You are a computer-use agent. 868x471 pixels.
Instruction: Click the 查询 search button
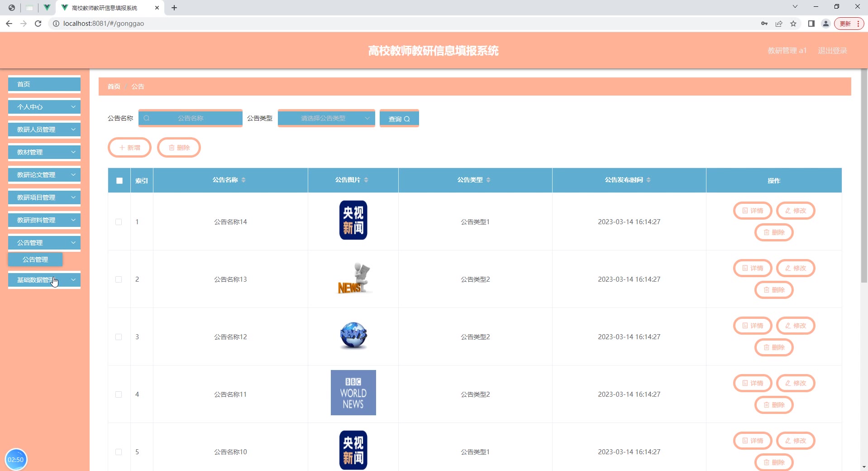tap(399, 119)
